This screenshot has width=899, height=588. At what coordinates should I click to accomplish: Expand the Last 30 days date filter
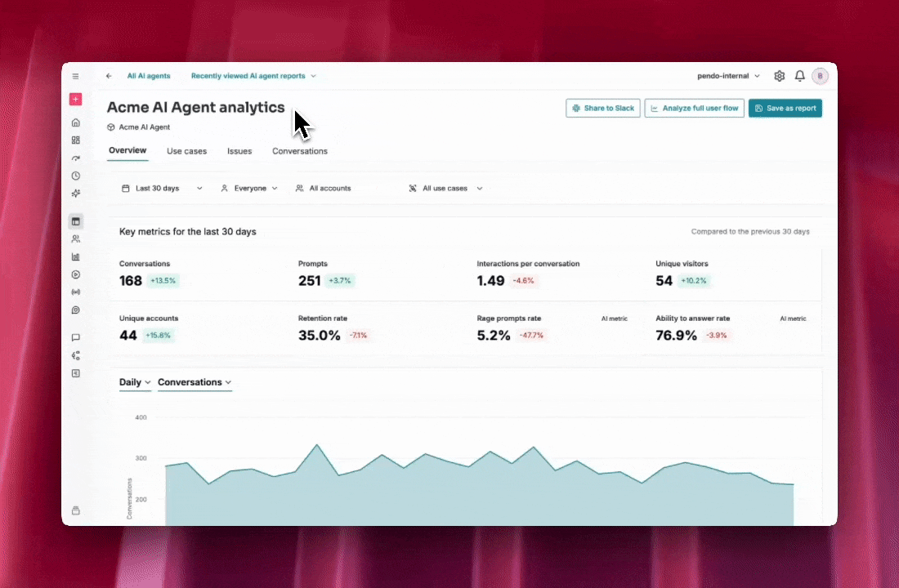162,189
